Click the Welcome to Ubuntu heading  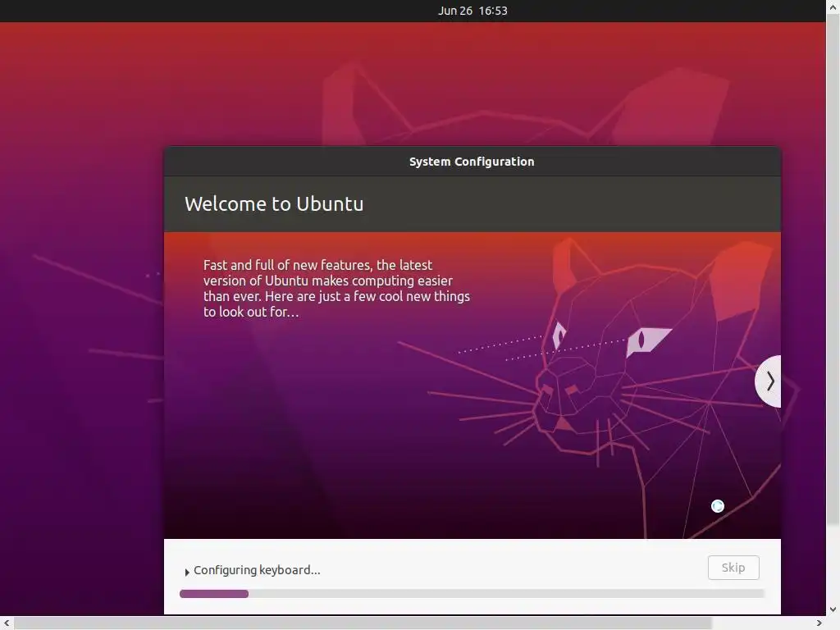(x=274, y=204)
